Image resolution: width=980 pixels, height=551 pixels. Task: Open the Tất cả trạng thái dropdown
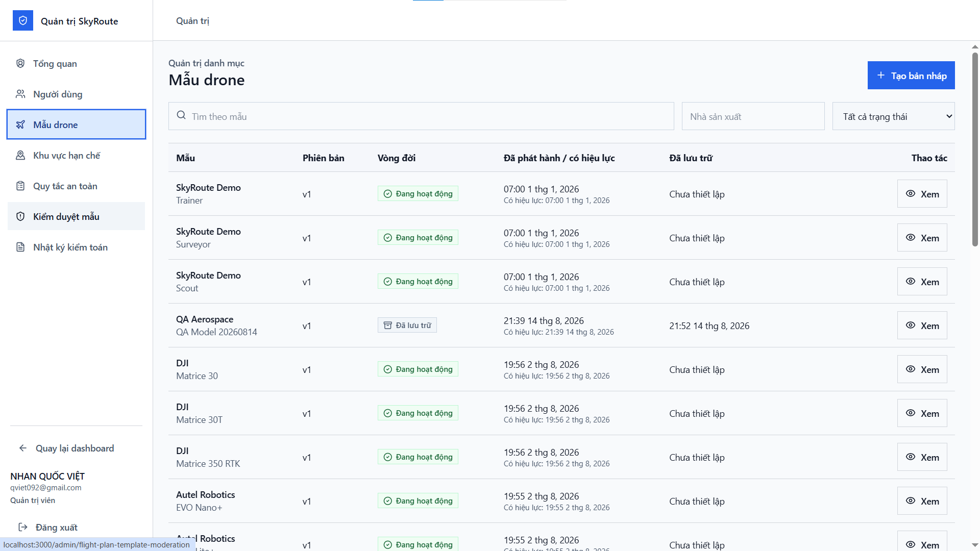[x=893, y=116]
